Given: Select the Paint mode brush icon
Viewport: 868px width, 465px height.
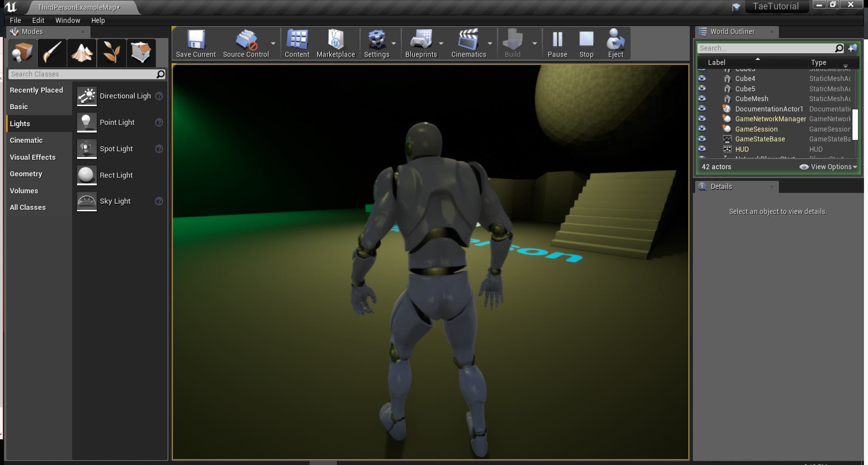Looking at the screenshot, I should click(x=52, y=52).
